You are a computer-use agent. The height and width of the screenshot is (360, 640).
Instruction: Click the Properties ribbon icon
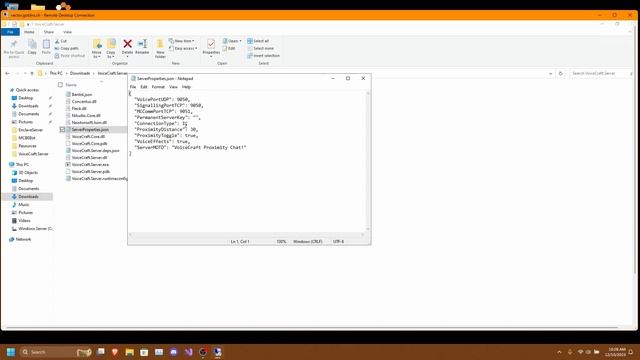[211, 47]
